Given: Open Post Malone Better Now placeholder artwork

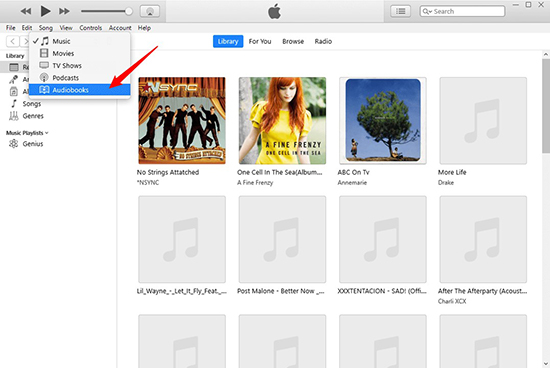Looking at the screenshot, I should click(282, 239).
